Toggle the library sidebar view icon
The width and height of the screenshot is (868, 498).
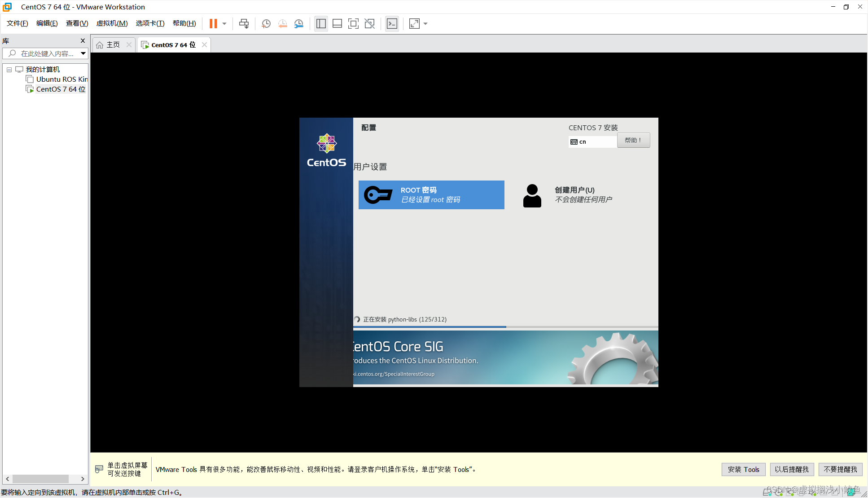[x=321, y=24]
